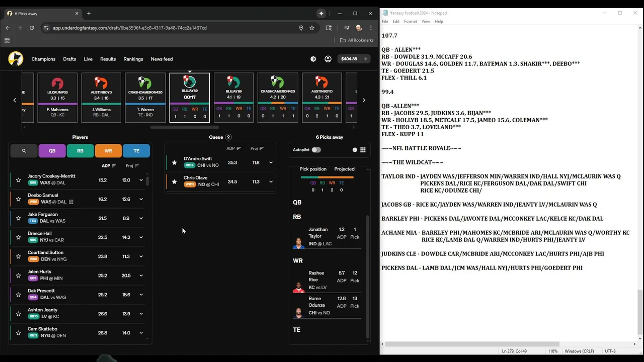The width and height of the screenshot is (644, 362).
Task: Open the Results nav item
Action: [x=108, y=59]
